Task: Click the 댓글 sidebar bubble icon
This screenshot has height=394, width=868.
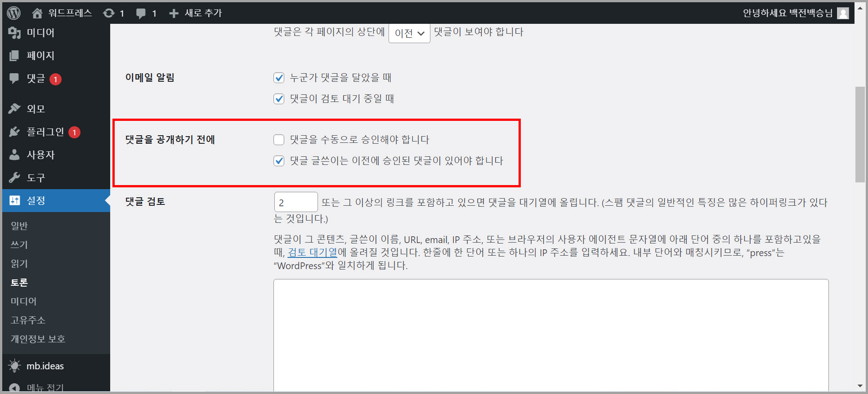Action: (x=14, y=78)
